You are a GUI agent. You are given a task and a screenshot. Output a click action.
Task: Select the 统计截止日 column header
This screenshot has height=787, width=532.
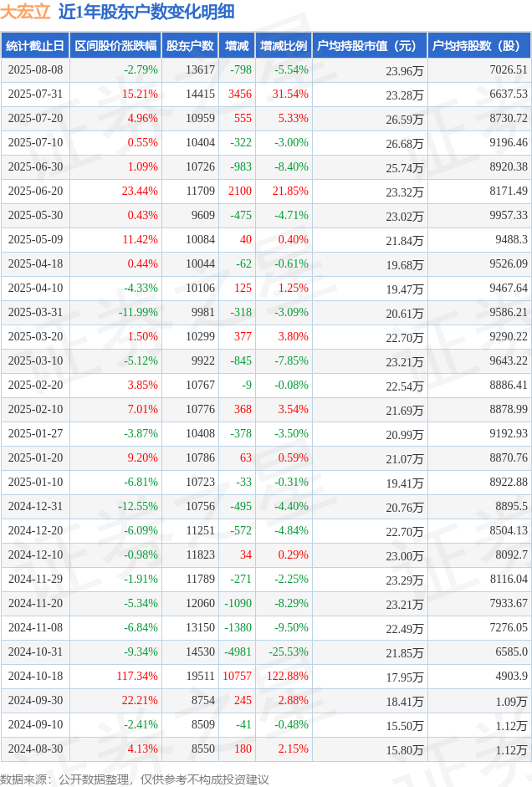(x=35, y=46)
